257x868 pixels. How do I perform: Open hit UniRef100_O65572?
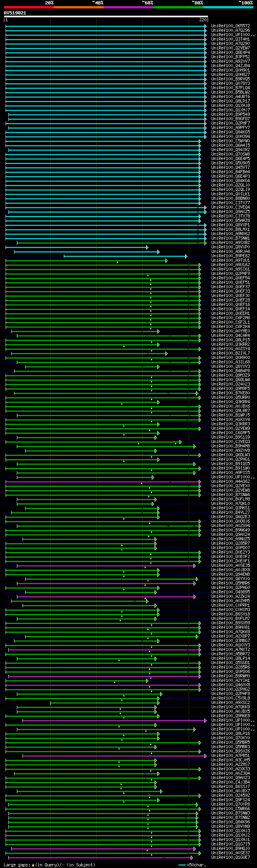[230, 26]
